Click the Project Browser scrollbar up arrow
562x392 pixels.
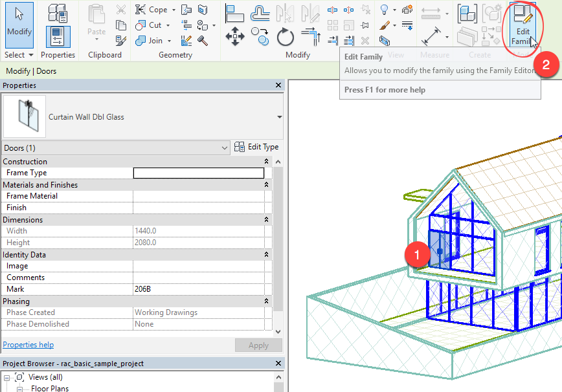[x=278, y=377]
